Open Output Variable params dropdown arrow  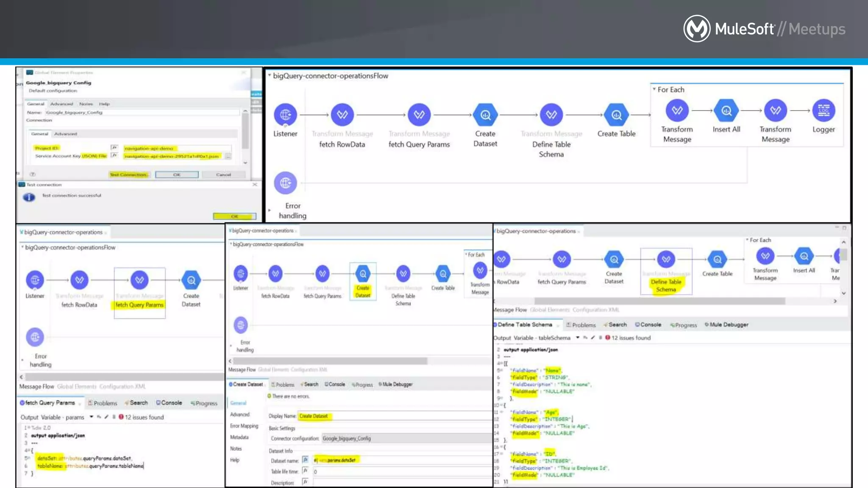(x=91, y=417)
